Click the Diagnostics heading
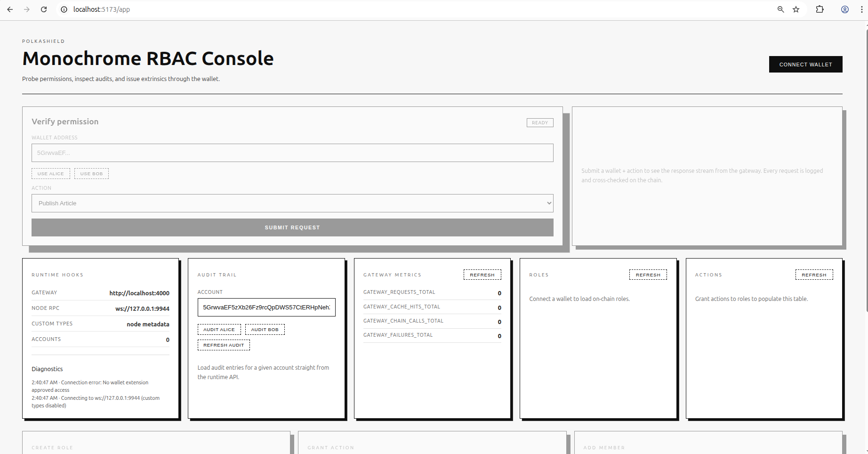Screen dimensions: 868x454 tap(47, 369)
